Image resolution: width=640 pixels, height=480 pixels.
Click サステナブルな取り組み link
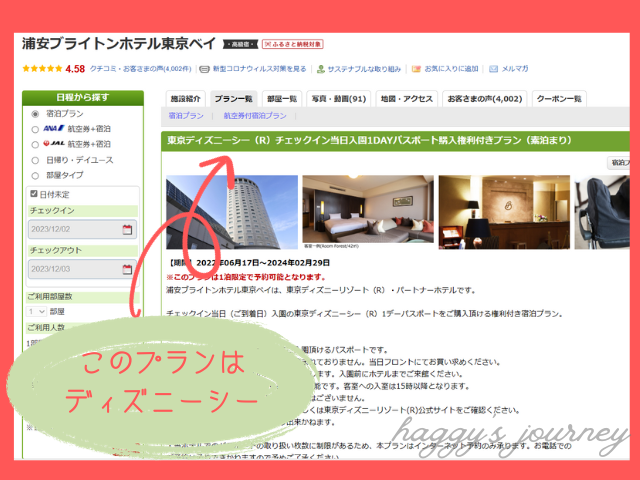point(364,69)
